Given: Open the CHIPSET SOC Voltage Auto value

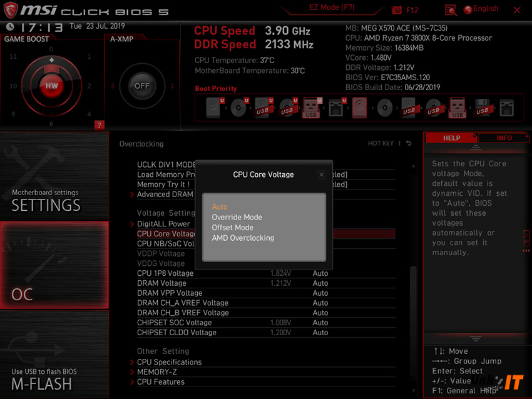Looking at the screenshot, I should (x=320, y=322).
